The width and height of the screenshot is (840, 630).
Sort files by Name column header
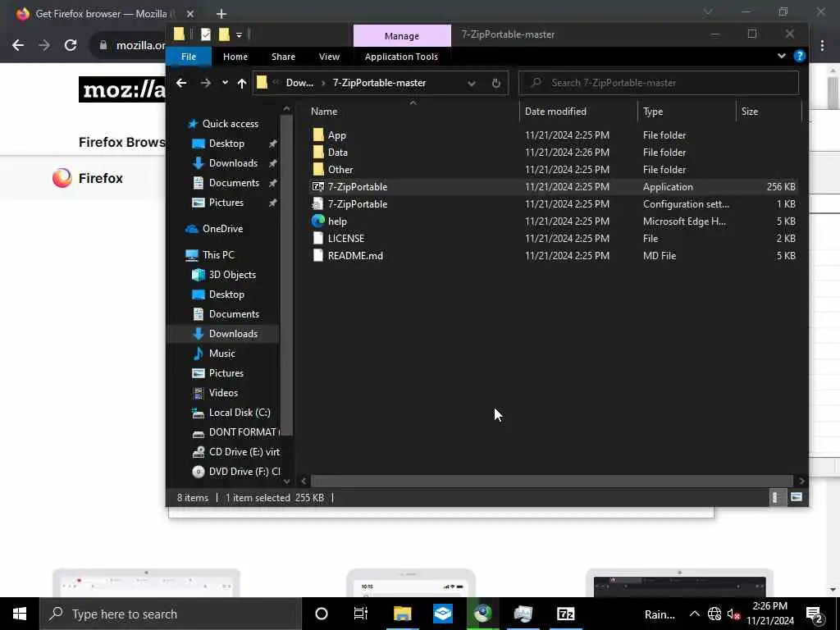coord(412,112)
